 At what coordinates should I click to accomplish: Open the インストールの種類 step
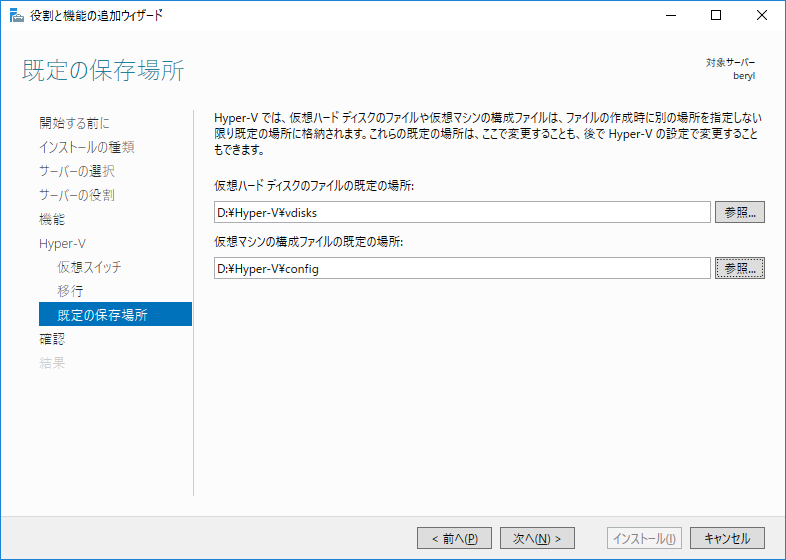coord(87,147)
